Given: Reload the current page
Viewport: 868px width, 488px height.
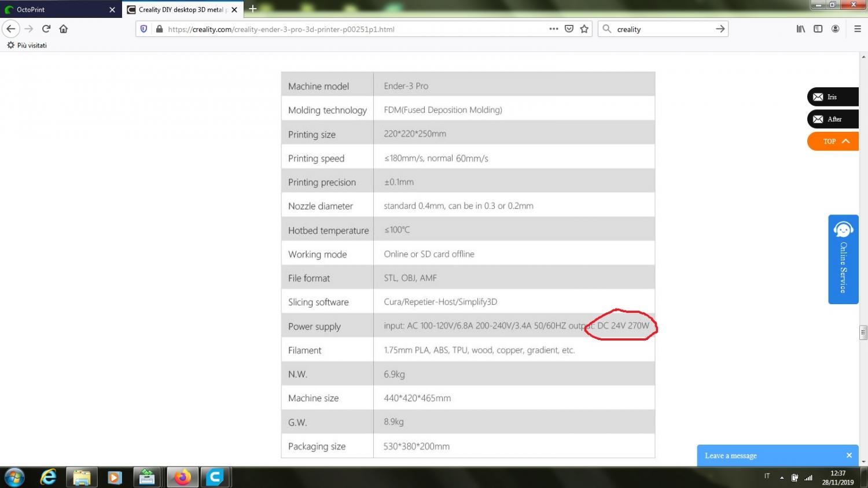Looking at the screenshot, I should click(x=46, y=29).
